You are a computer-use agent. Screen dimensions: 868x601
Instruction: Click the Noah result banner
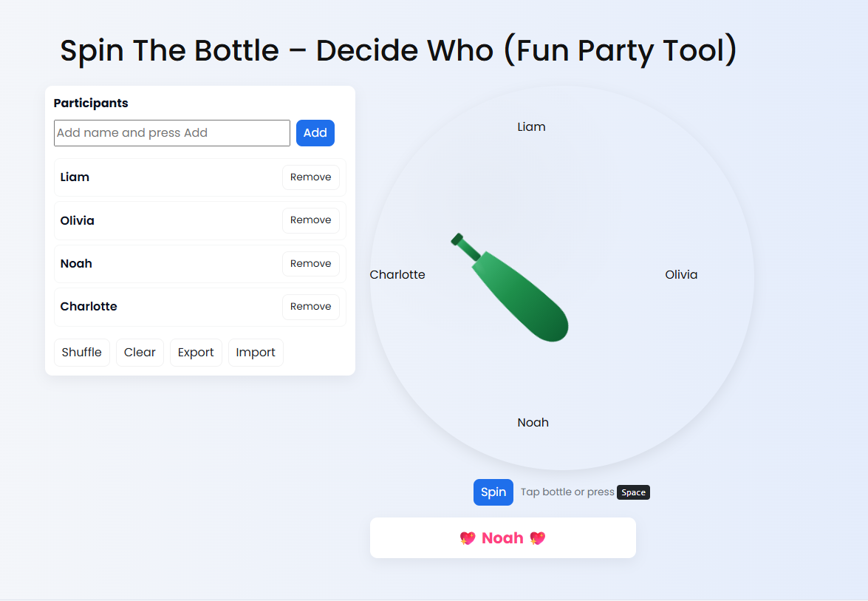point(502,538)
